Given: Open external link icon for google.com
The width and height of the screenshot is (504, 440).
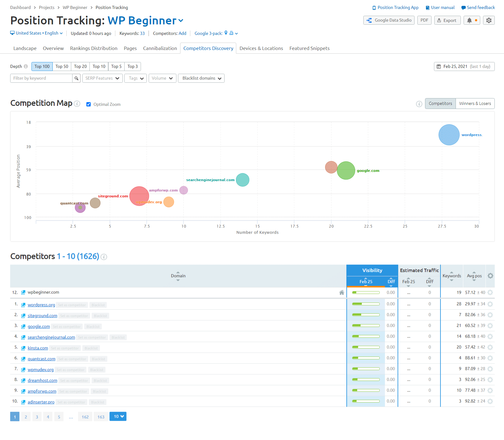Looking at the screenshot, I should [23, 326].
